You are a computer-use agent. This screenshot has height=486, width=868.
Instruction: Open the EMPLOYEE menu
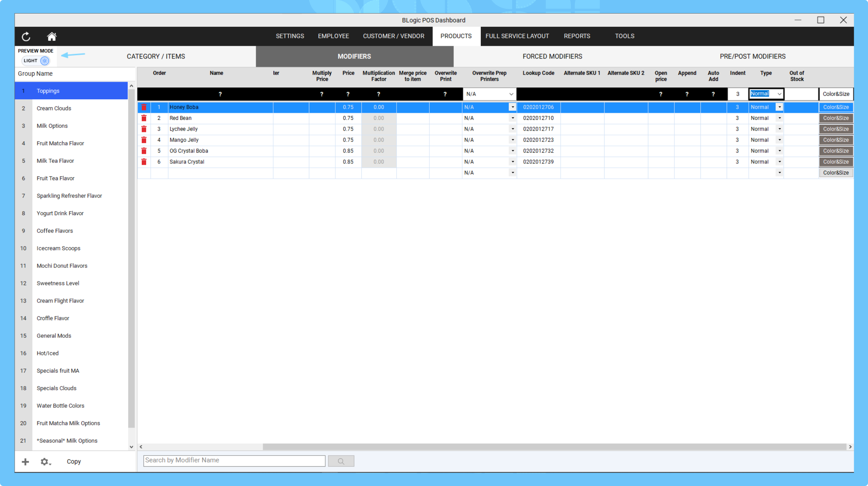pyautogui.click(x=333, y=36)
